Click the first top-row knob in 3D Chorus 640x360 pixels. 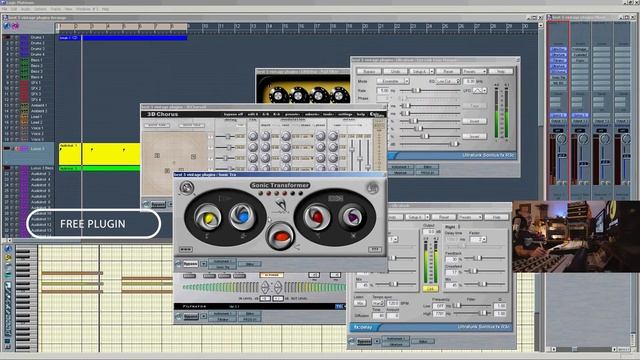coord(253,136)
